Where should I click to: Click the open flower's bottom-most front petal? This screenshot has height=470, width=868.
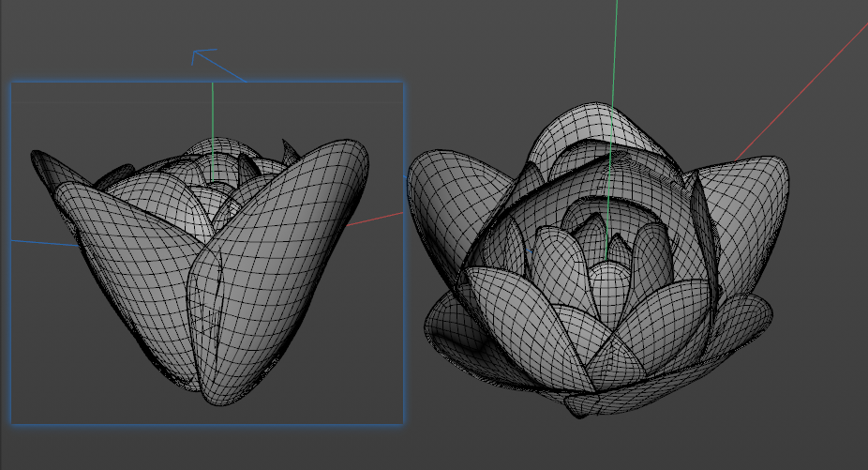(x=614, y=401)
